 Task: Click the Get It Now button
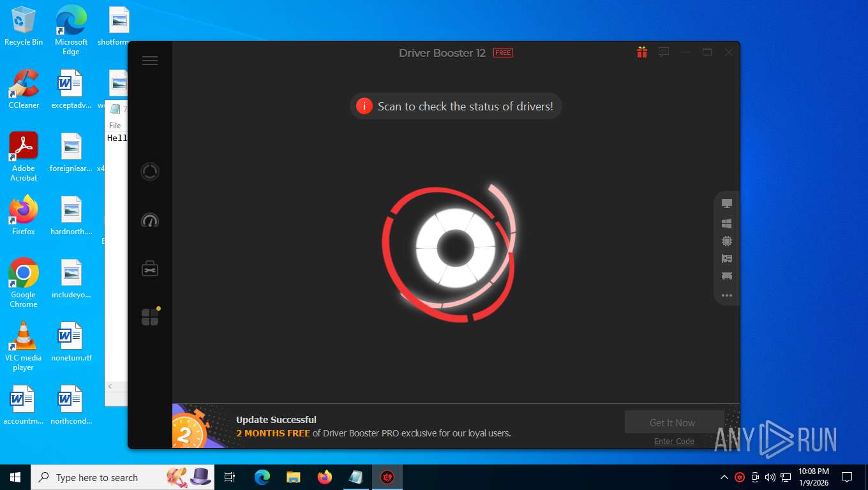(674, 422)
